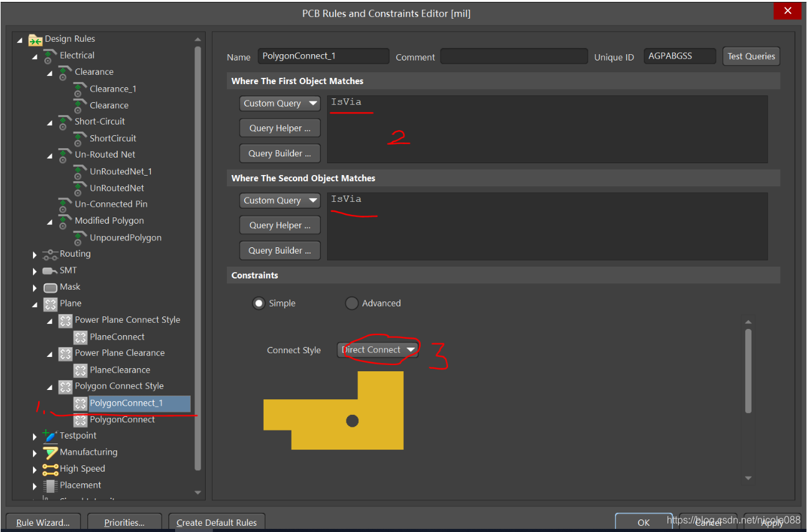Screen dimensions: 807x532
Task: Click the Manufacturing category icon
Action: pos(50,453)
